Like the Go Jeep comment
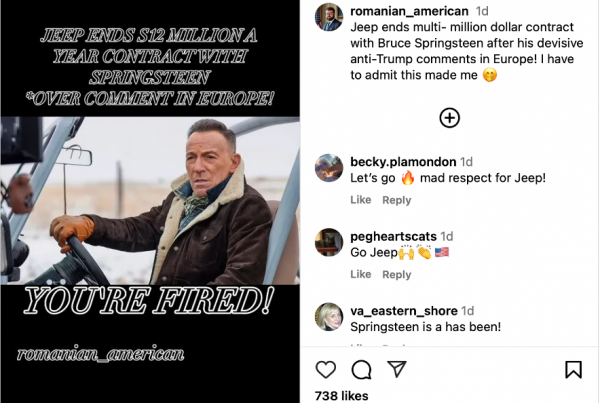Viewport: 600px width, 403px height. pyautogui.click(x=360, y=274)
